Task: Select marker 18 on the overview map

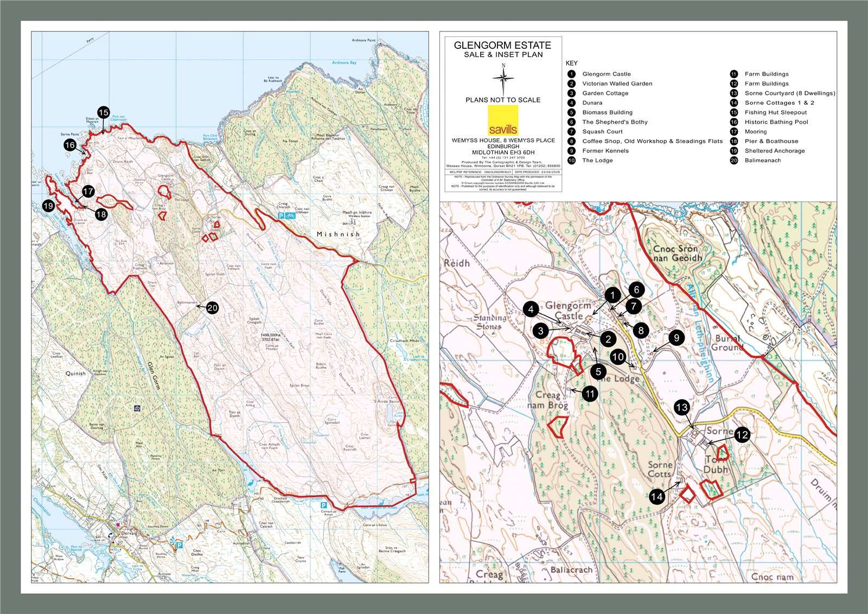Action: point(101,214)
